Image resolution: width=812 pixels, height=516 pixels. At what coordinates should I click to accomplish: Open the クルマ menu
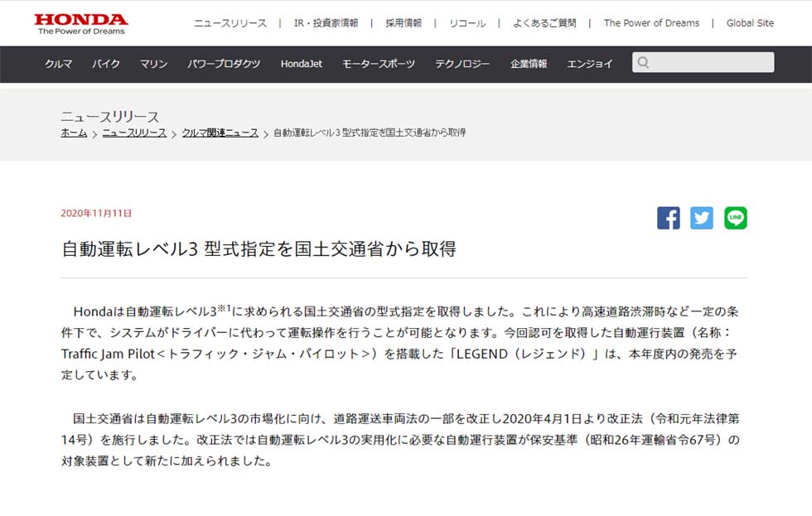[59, 64]
